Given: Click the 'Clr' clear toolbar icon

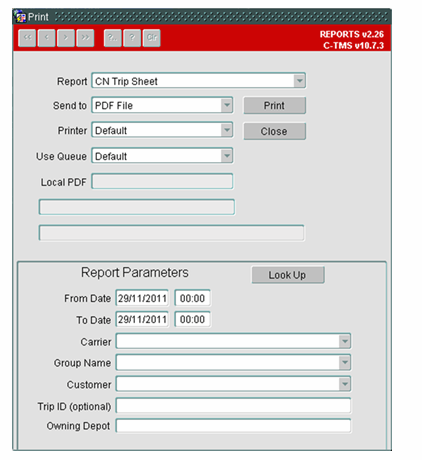Looking at the screenshot, I should (x=152, y=38).
